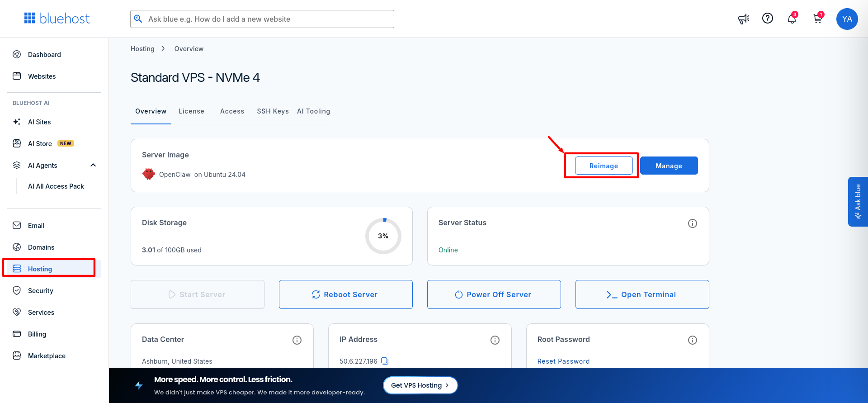Click the Hosting server icon

pyautogui.click(x=17, y=269)
